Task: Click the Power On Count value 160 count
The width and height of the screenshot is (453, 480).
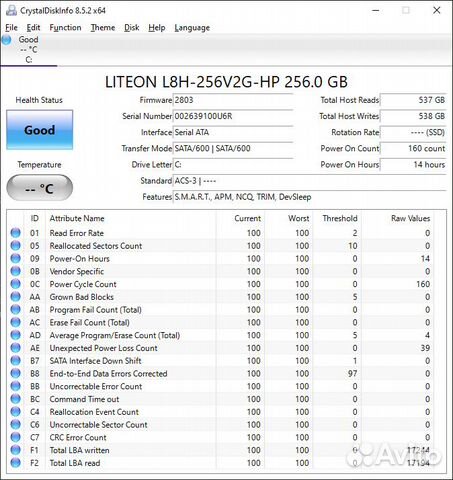Action: pyautogui.click(x=413, y=148)
